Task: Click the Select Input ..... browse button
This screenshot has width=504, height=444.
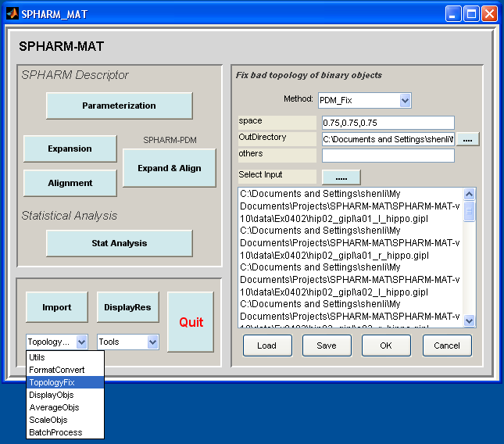Action: tap(341, 177)
